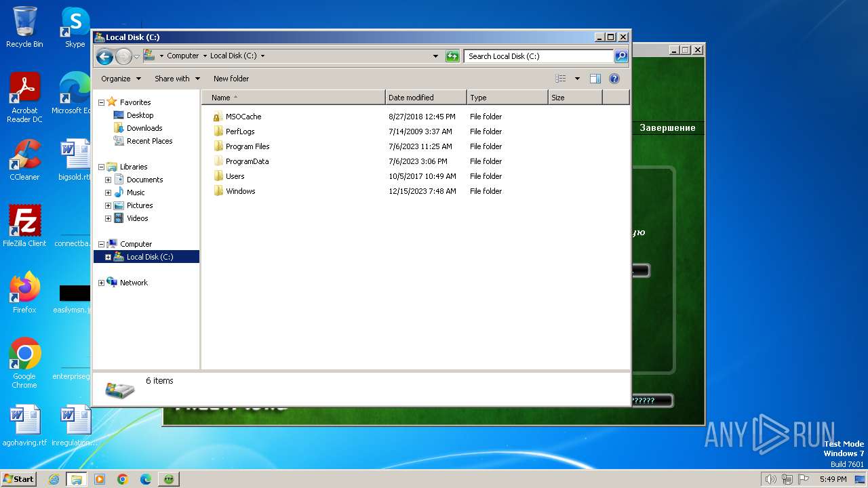This screenshot has height=488, width=868.
Task: Open FileZilla Client desktop icon
Action: tap(24, 226)
